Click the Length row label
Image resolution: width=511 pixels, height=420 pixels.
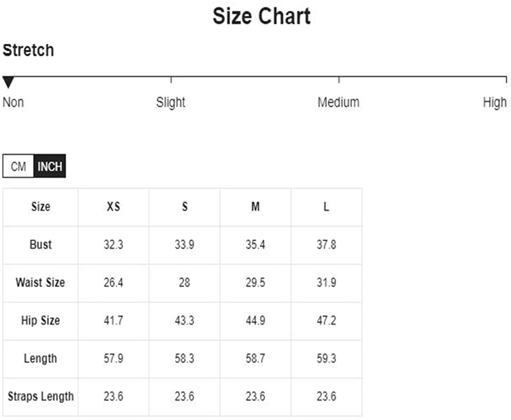[40, 358]
